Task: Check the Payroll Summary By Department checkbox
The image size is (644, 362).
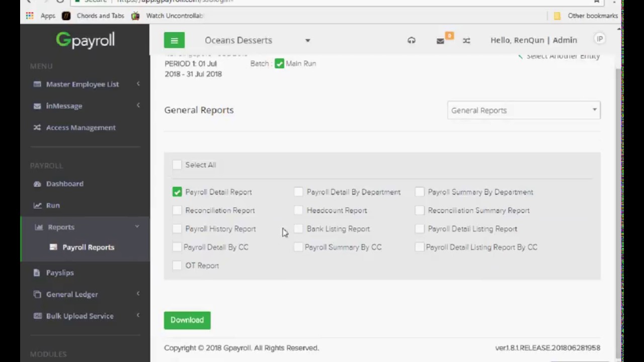Action: tap(420, 192)
